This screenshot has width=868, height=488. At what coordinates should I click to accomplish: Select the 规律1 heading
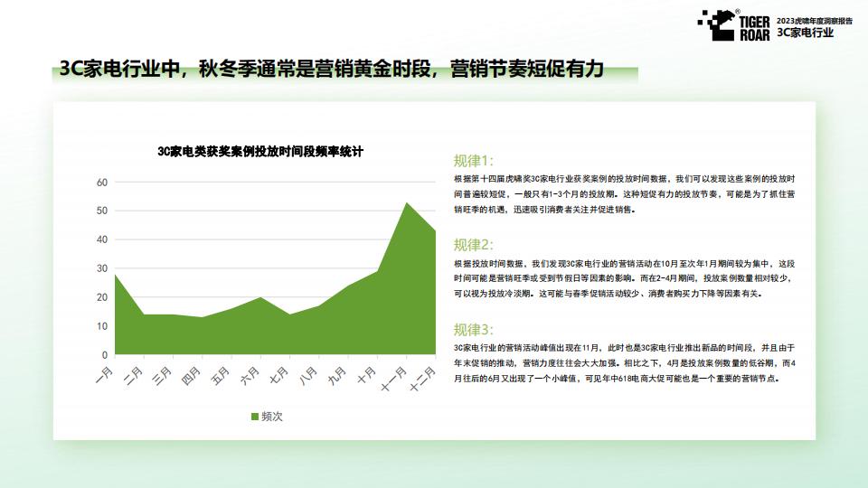[473, 161]
